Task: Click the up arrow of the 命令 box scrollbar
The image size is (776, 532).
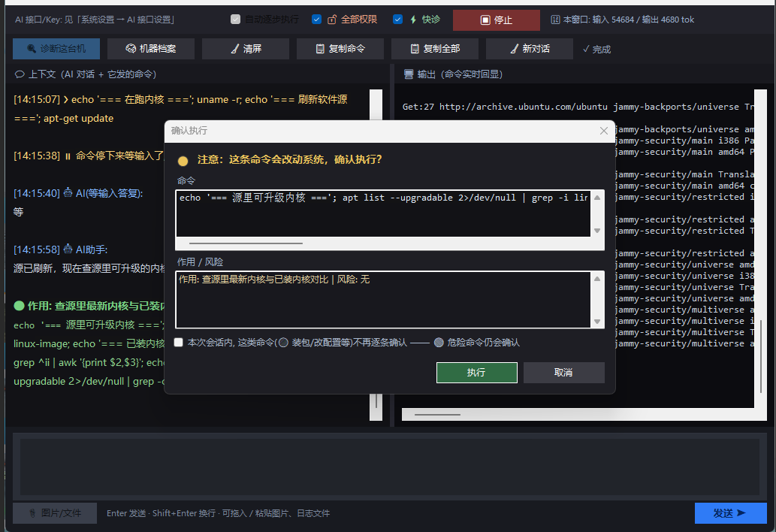Action: coord(597,198)
